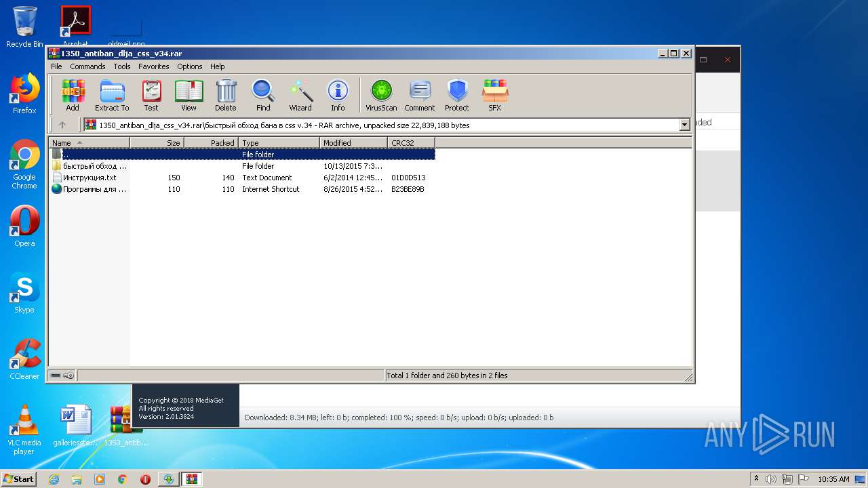
Task: Open the Options menu
Action: pyautogui.click(x=190, y=66)
